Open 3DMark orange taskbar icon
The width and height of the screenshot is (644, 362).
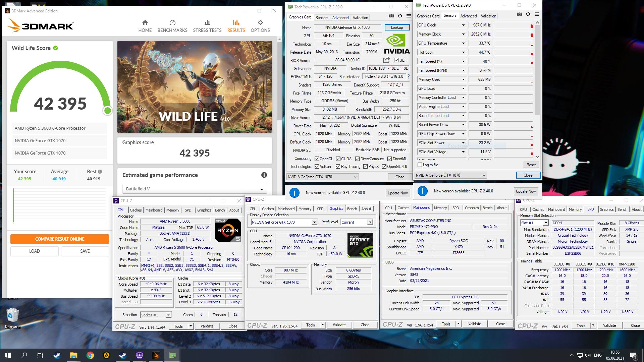point(156,355)
